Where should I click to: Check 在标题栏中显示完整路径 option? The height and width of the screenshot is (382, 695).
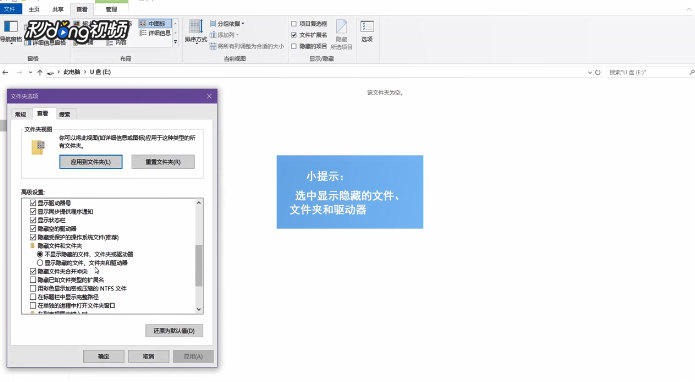tap(33, 296)
